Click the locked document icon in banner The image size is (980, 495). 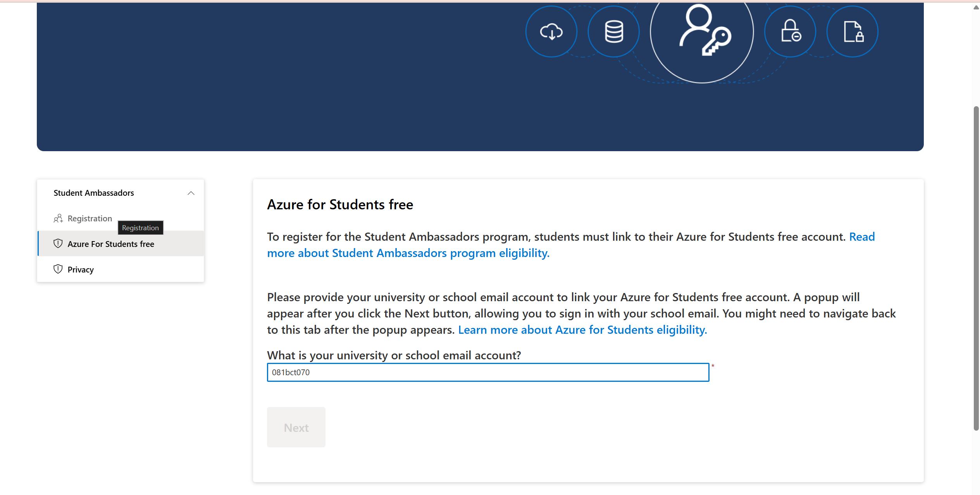tap(853, 32)
